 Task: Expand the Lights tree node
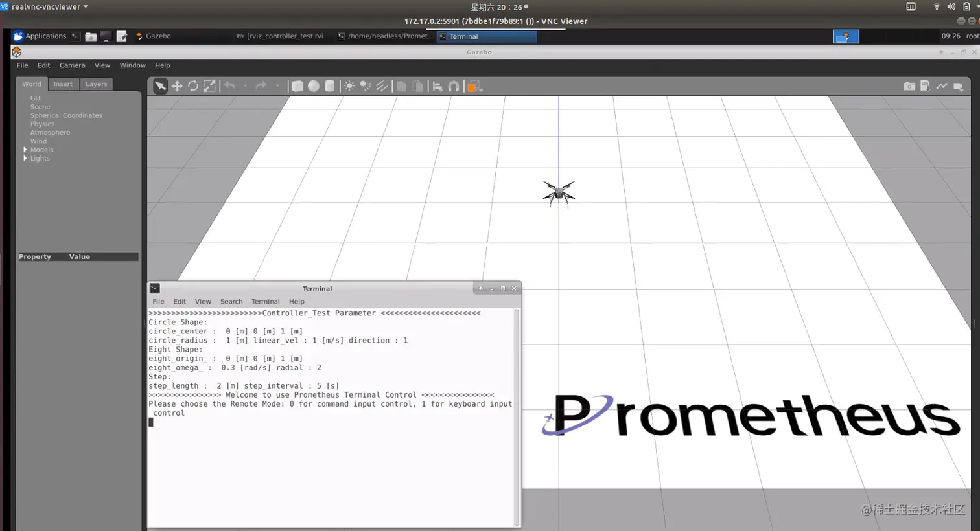coord(25,158)
